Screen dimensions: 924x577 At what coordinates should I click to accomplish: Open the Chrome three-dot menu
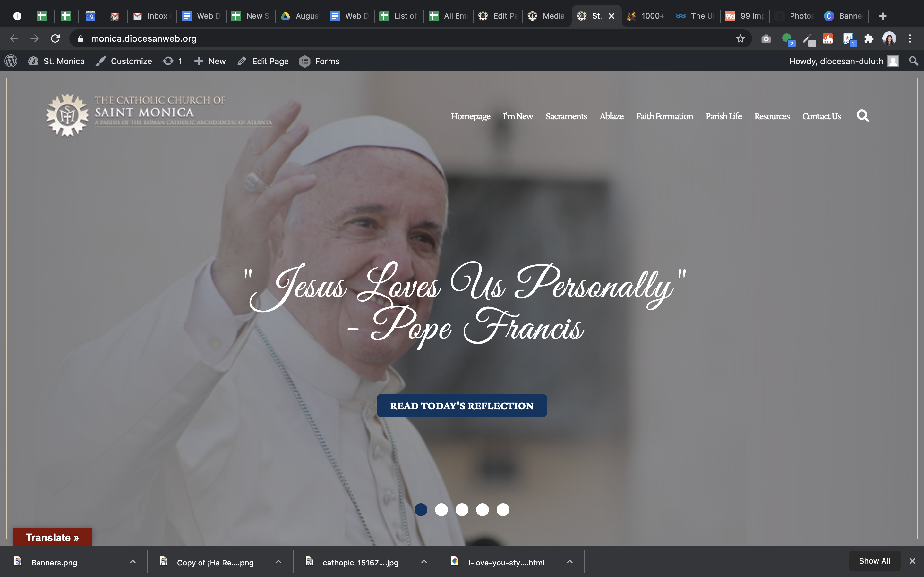[x=910, y=38]
